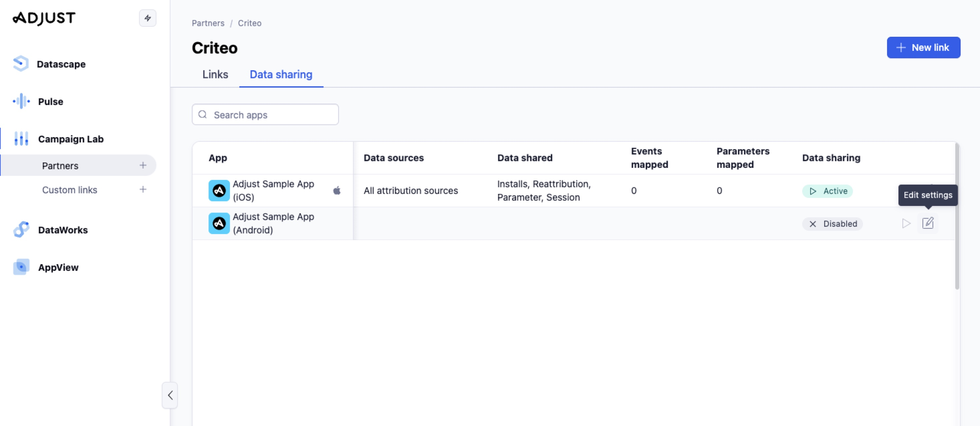Click the table's vertical scrollbar
980x426 pixels.
click(957, 216)
